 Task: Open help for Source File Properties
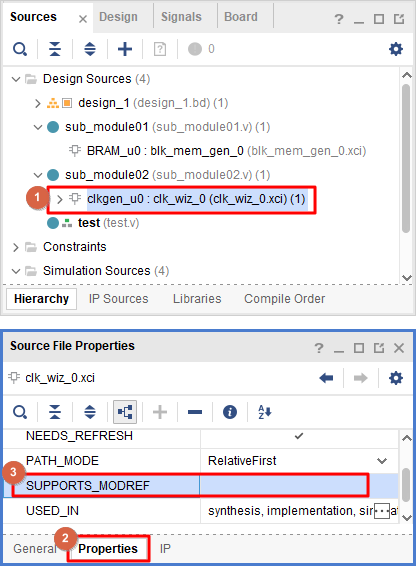tap(319, 348)
